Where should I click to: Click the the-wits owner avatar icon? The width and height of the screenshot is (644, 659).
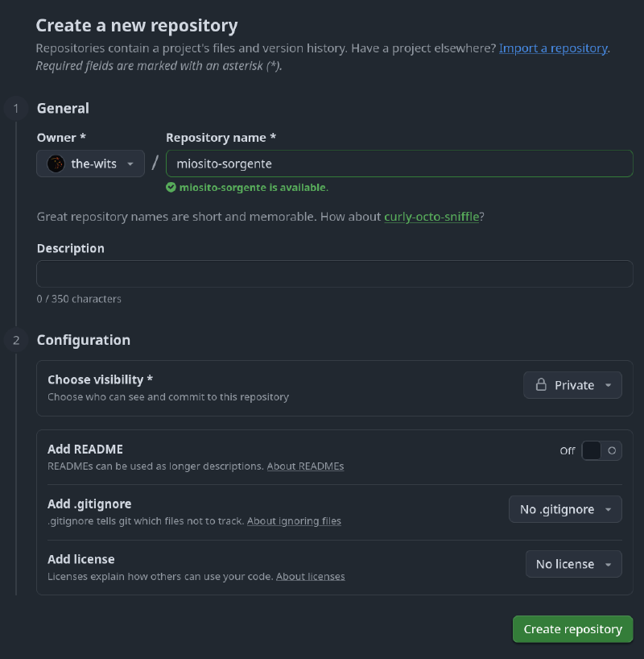(56, 164)
